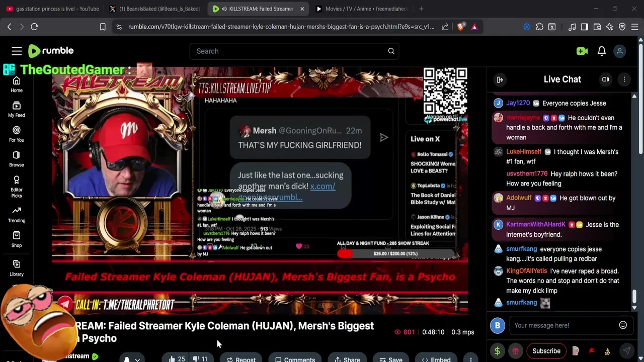Open browser extensions puzzle icon
Image resolution: width=644 pixels, height=362 pixels.
(539, 27)
